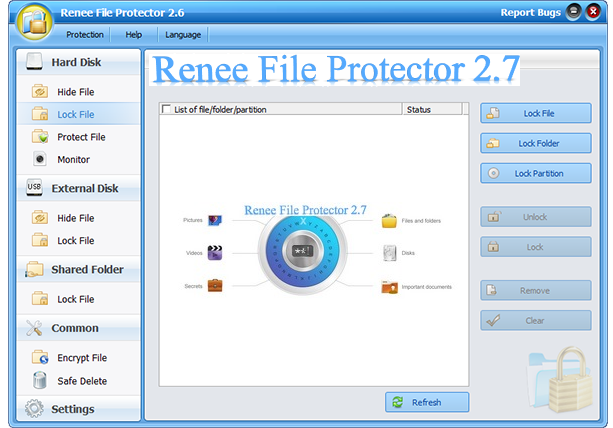Select Hide File under External Disk
Viewport: 613px width, 428px height.
click(79, 218)
